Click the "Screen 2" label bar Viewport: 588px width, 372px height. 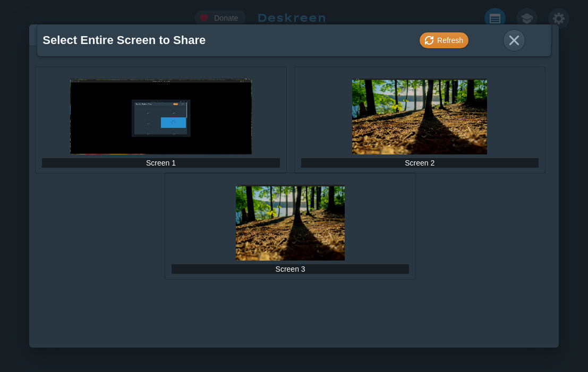pyautogui.click(x=419, y=163)
